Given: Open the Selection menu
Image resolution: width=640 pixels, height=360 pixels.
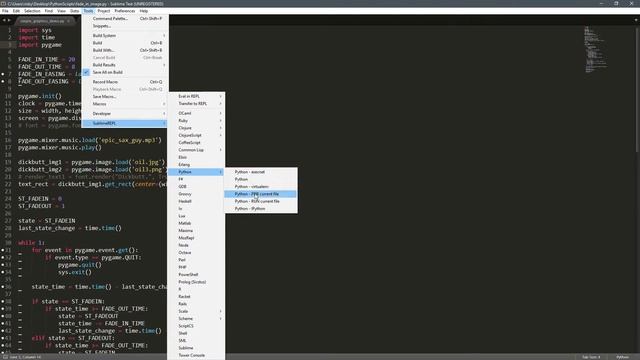Looking at the screenshot, I should (x=32, y=11).
